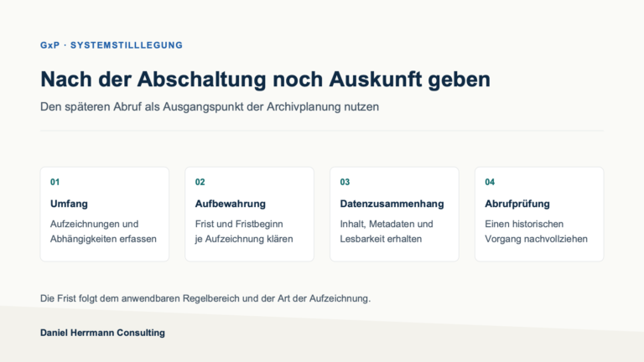Click the card number '03'

[x=345, y=182]
